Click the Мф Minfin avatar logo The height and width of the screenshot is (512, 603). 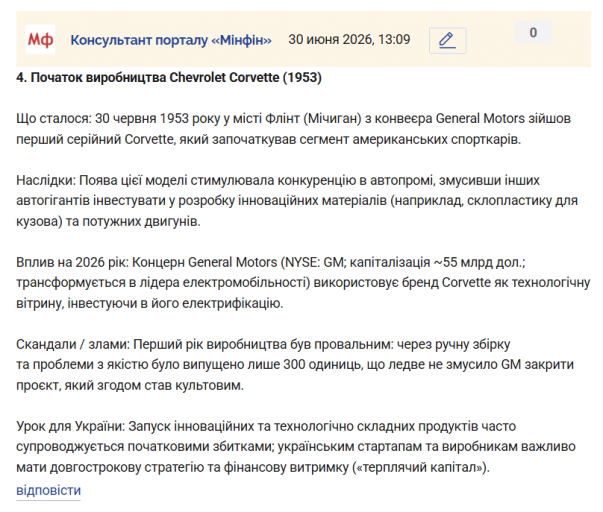pyautogui.click(x=40, y=40)
